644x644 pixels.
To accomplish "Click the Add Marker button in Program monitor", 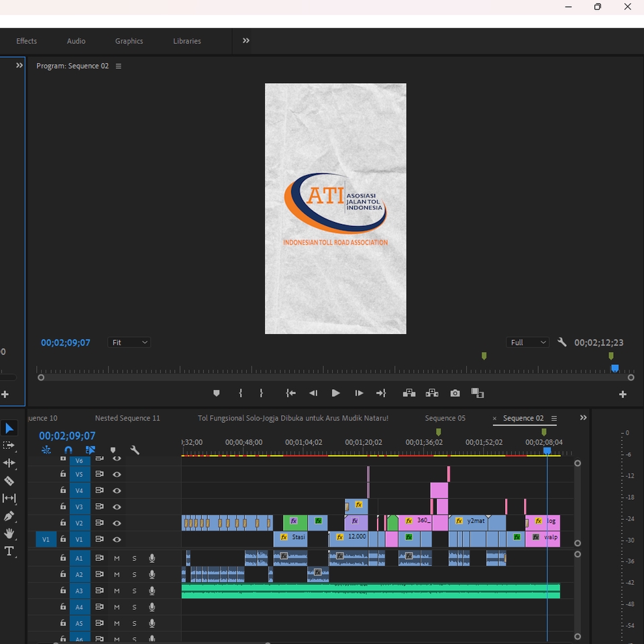I will click(216, 393).
